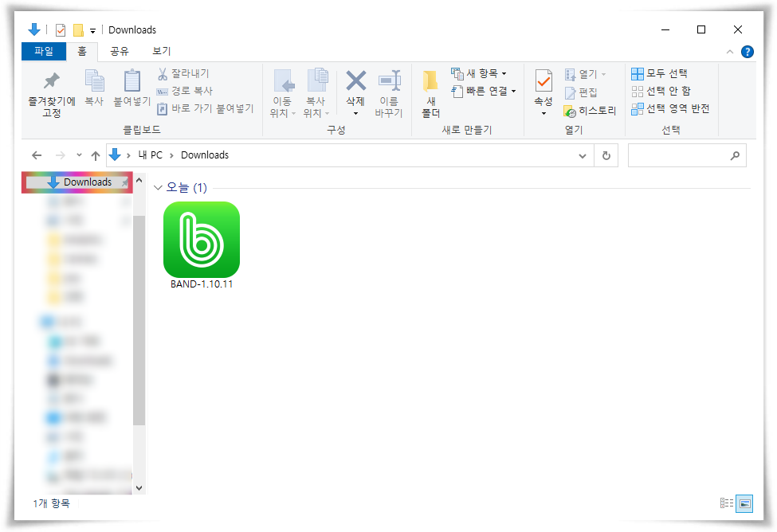Select Downloads in navigation pane
This screenshot has width=777, height=532.
tap(77, 182)
